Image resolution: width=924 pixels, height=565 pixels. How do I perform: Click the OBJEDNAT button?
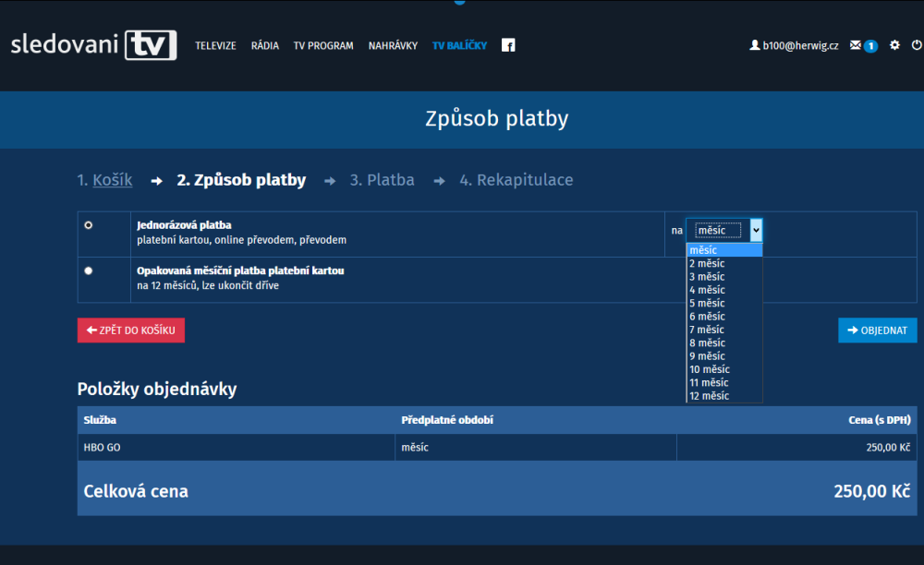point(876,330)
